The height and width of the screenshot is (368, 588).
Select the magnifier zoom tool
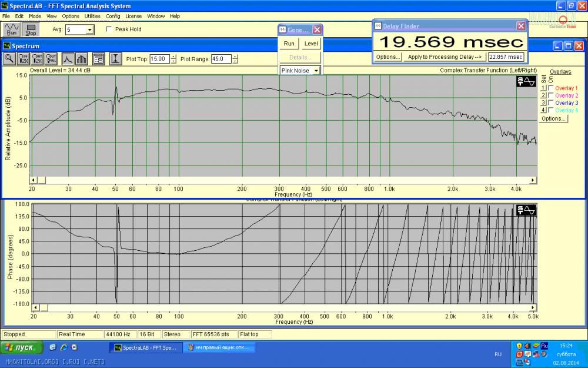[x=10, y=58]
